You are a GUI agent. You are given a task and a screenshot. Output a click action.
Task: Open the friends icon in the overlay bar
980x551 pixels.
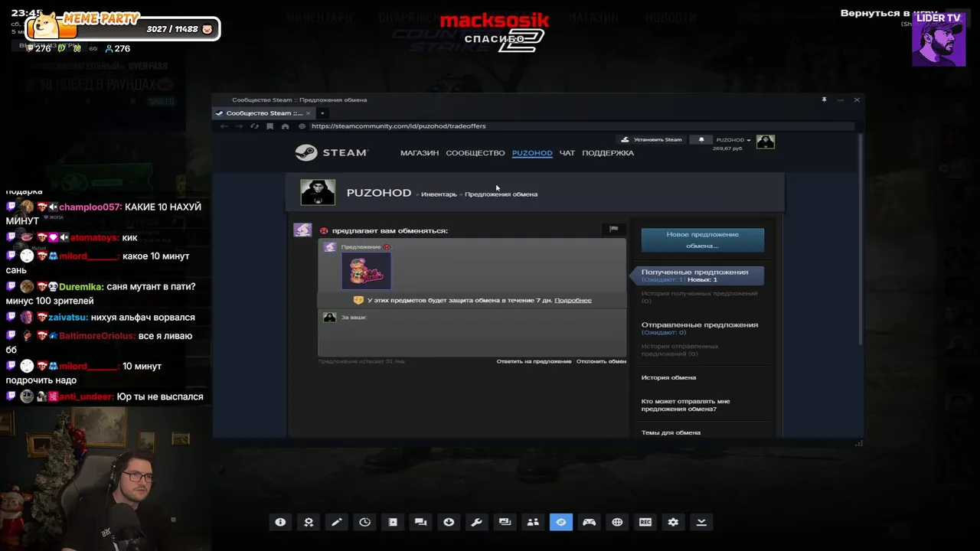pos(533,522)
